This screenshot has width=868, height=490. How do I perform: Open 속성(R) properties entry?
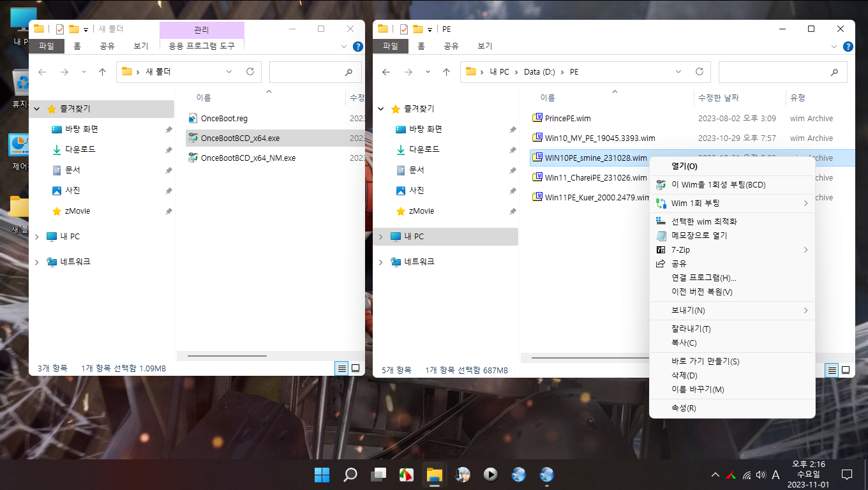point(732,408)
